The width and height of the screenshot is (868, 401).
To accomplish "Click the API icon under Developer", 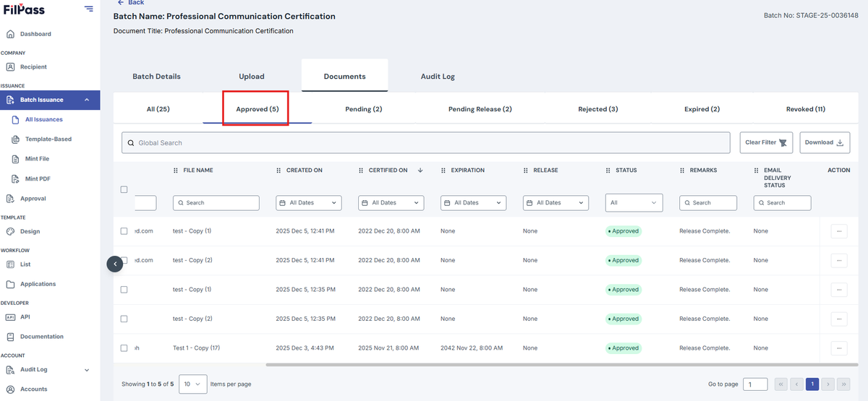I will (10, 316).
